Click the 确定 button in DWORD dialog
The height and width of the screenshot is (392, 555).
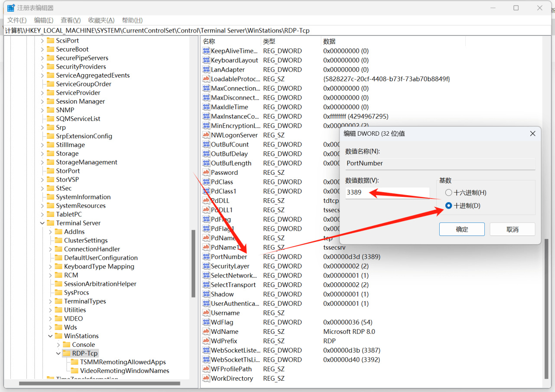[x=462, y=229]
